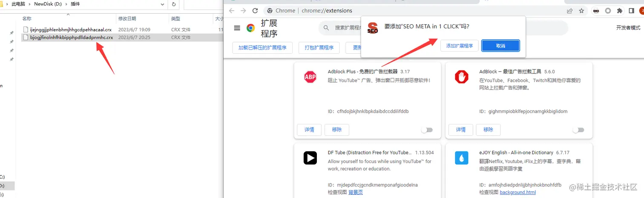Open the mask-shaped extension icon in Chrome's toolbar
This screenshot has height=198, width=644.
tap(597, 11)
